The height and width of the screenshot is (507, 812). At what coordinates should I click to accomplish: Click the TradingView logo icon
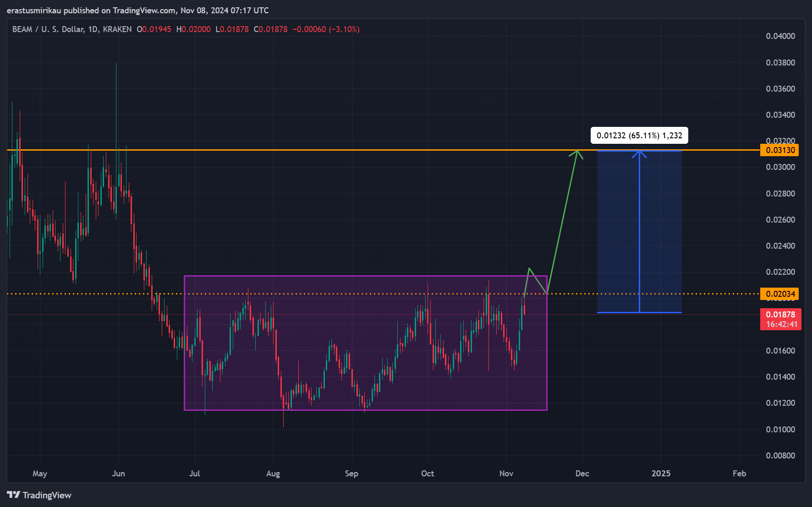[14, 495]
